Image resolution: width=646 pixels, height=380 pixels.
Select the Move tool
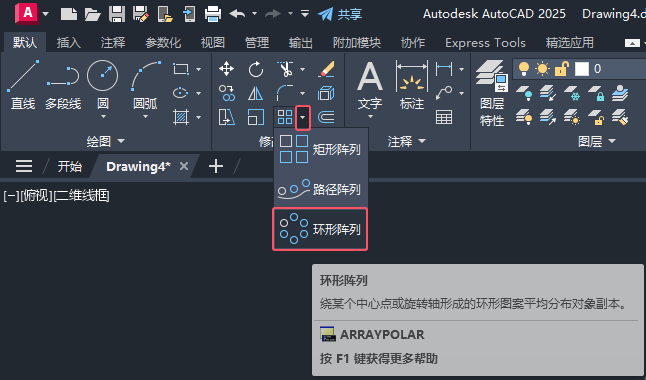pos(227,69)
